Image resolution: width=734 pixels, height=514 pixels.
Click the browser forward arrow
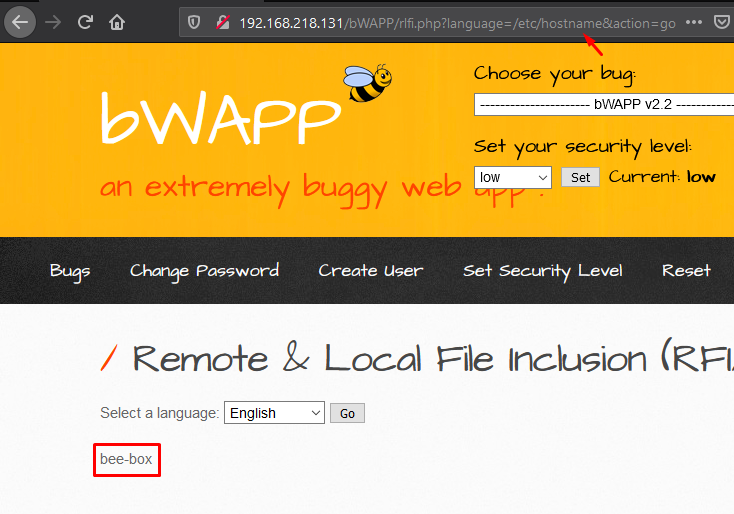coord(53,22)
